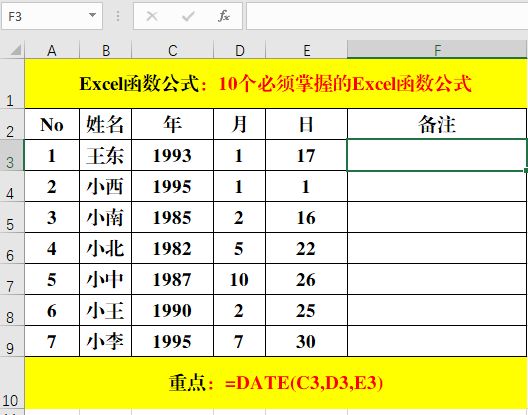Click the month cell '5' for 小北

[x=239, y=248]
